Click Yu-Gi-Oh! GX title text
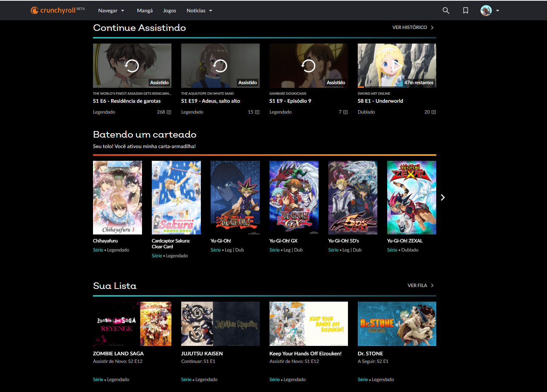Viewport: 547px width, 392px height. tap(283, 241)
